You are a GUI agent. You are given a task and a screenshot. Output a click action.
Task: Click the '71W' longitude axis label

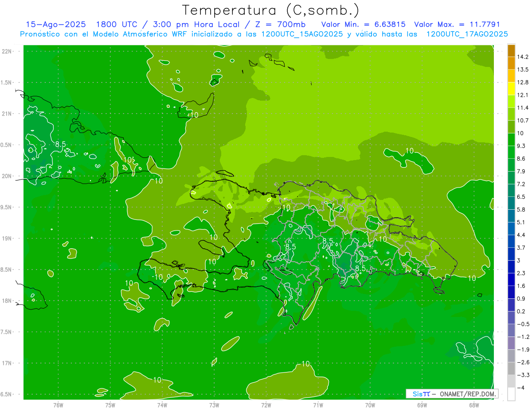click(318, 405)
